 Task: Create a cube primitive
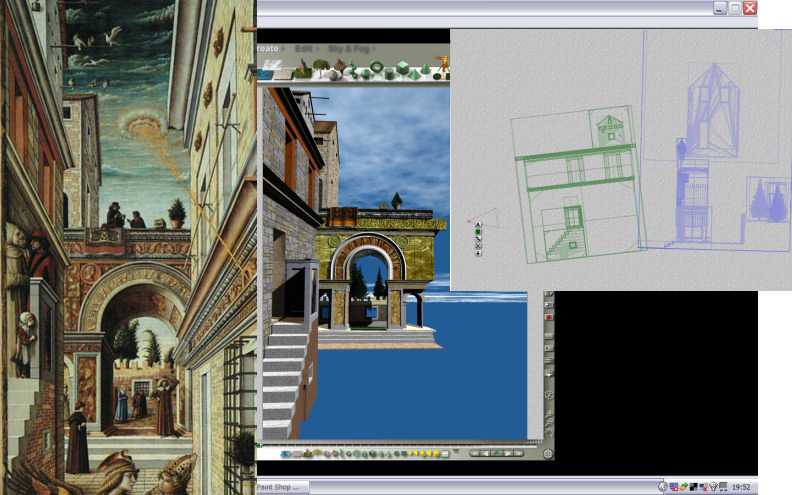click(402, 68)
